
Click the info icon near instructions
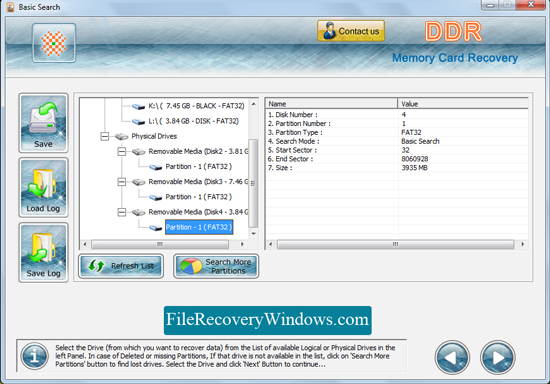[x=34, y=356]
